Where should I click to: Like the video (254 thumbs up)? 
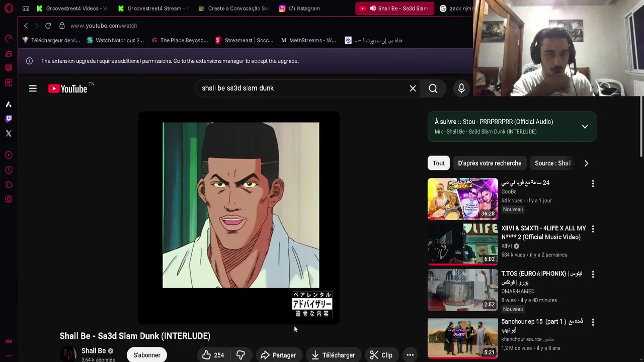(213, 355)
